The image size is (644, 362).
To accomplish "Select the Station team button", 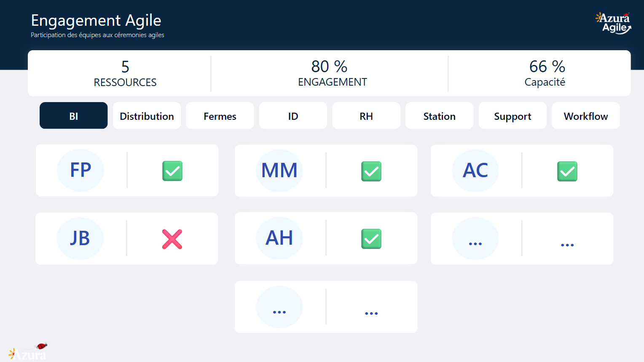I will 439,116.
